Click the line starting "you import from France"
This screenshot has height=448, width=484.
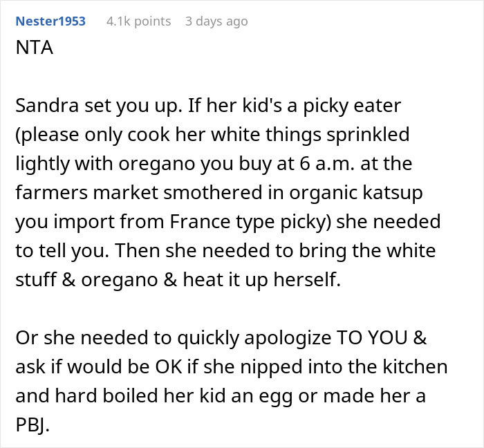point(228,222)
